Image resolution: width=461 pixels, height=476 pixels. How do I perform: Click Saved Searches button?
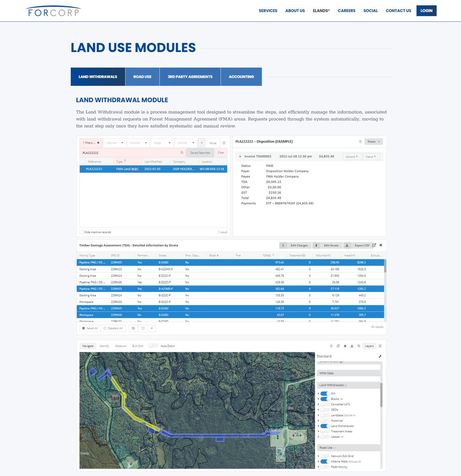pyautogui.click(x=200, y=153)
